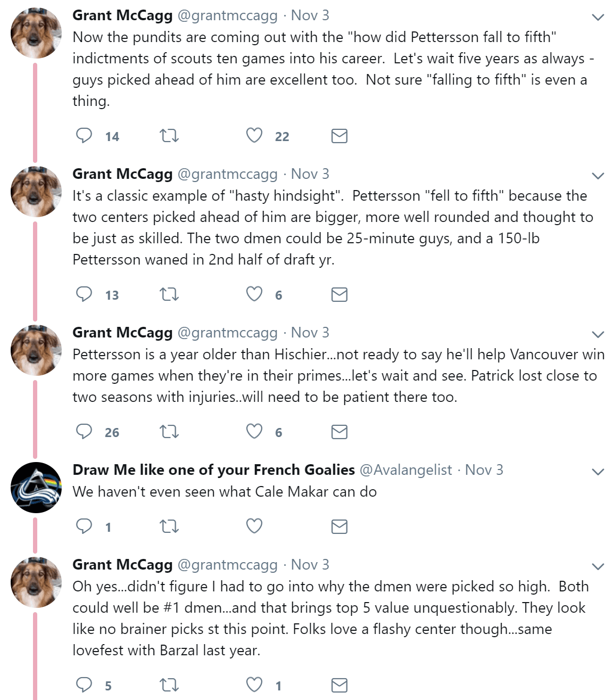Like the Cale Makar tweet

click(254, 526)
